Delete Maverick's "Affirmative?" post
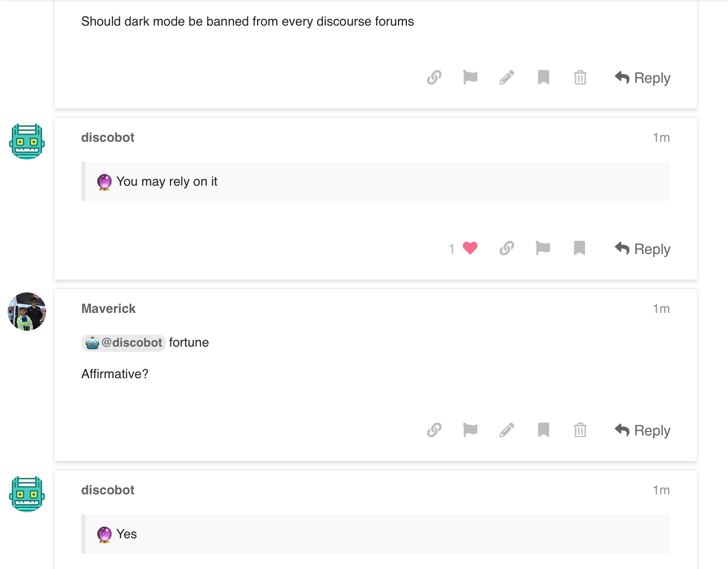This screenshot has height=569, width=728. (580, 430)
